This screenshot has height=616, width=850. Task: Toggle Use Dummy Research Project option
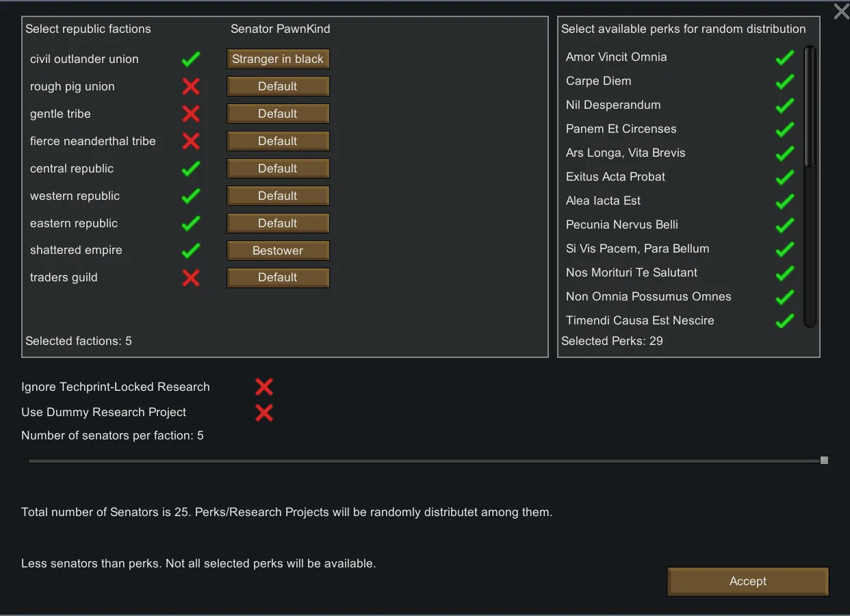pos(264,412)
